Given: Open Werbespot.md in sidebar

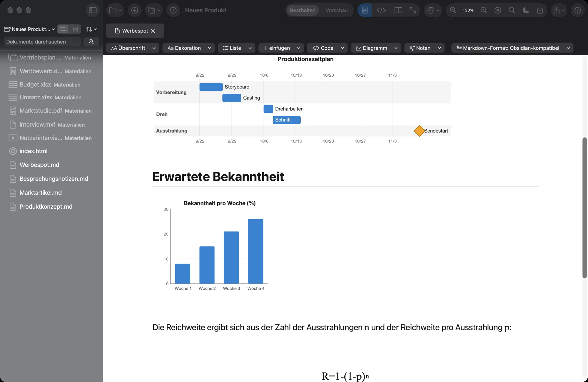Looking at the screenshot, I should click(39, 165).
